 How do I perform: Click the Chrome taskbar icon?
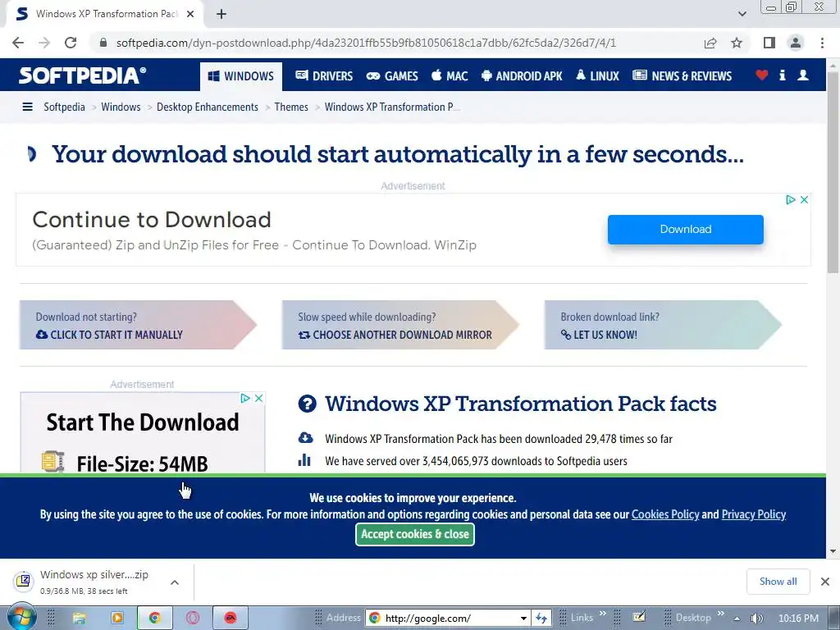pos(155,619)
